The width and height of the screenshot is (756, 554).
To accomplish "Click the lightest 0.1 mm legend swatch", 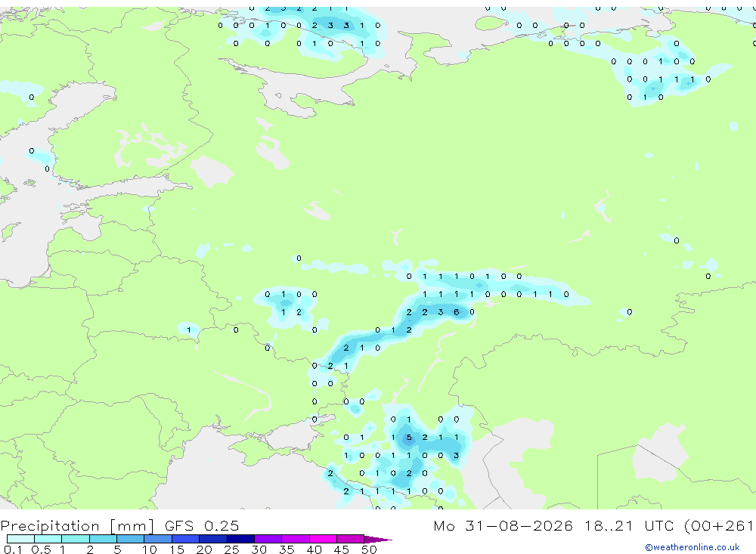I will point(20,539).
